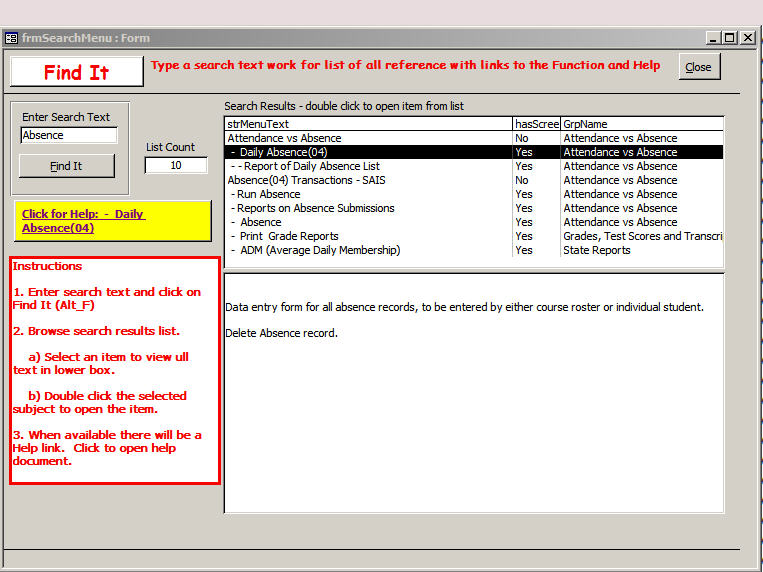This screenshot has height=572, width=763.
Task: Select Report of Daily Absence List row
Action: 474,166
